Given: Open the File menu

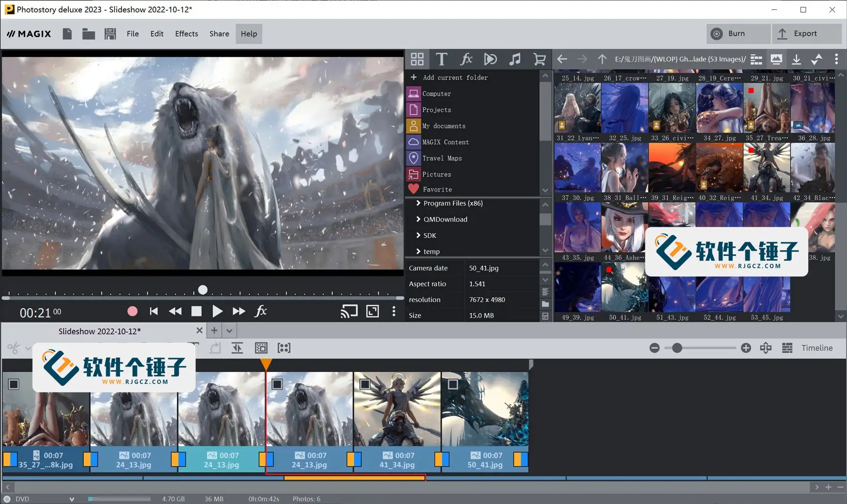Looking at the screenshot, I should (x=133, y=34).
